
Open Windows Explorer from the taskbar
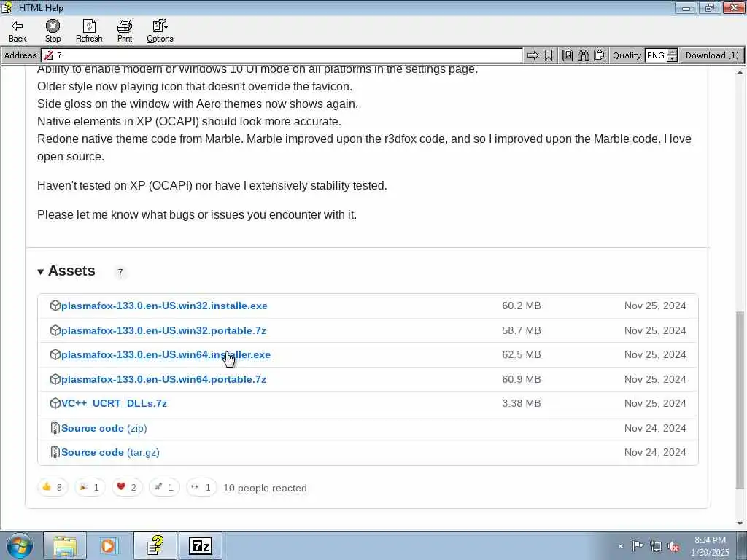tap(65, 545)
